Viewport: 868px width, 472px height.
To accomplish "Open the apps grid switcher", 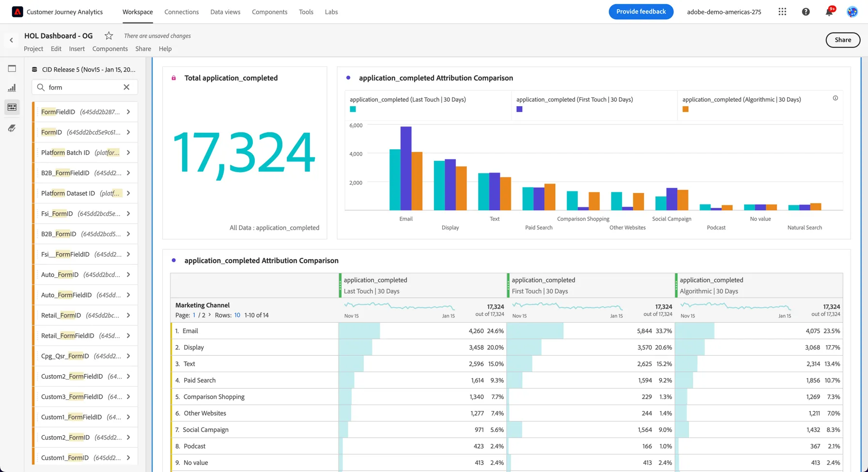I will click(x=782, y=12).
